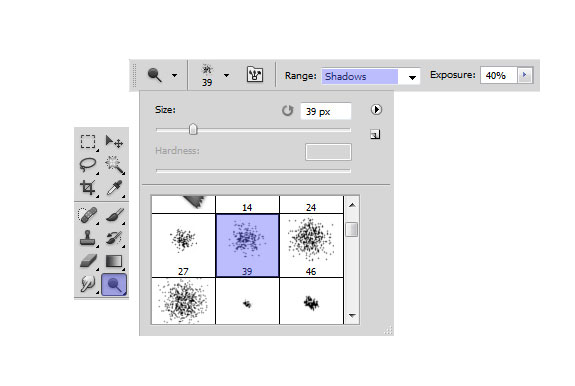Click the brush list scrollbar thumb
This screenshot has height=386, width=575.
[x=352, y=229]
